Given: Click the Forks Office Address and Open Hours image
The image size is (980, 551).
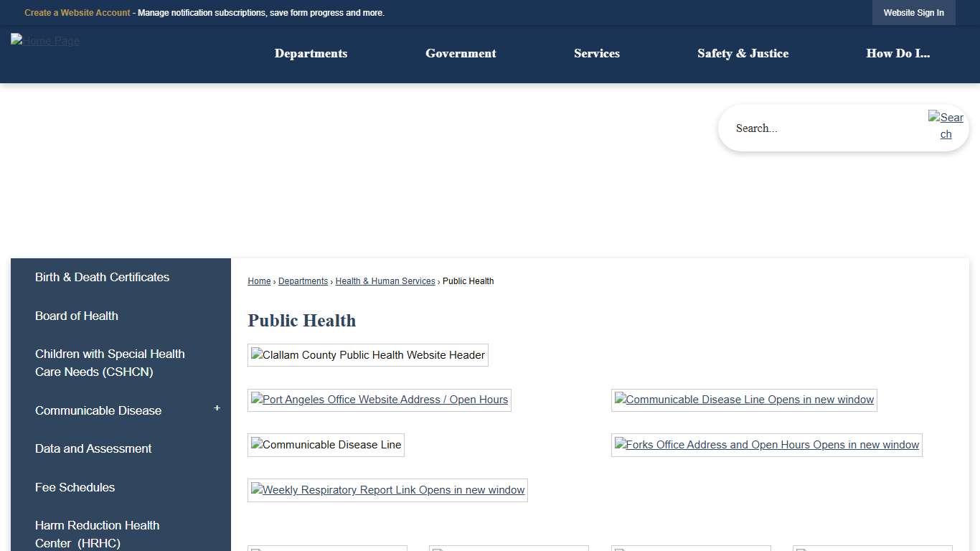Looking at the screenshot, I should (766, 445).
